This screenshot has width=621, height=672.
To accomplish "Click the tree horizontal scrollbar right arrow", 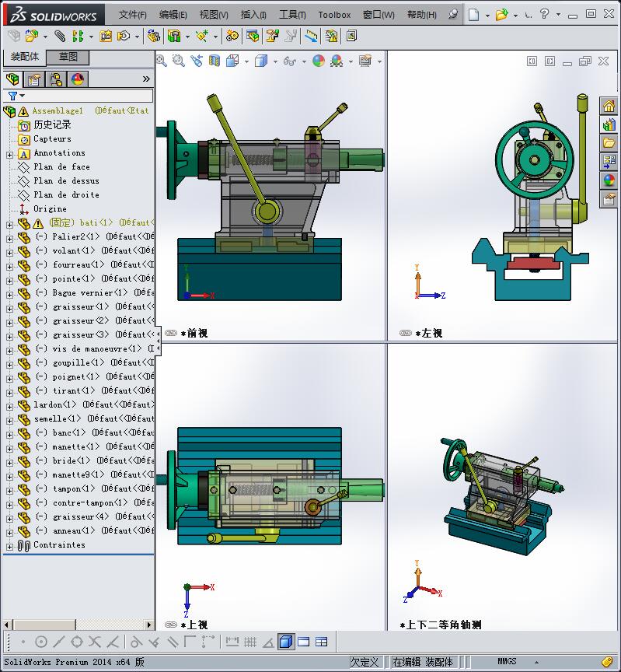I will click(148, 625).
